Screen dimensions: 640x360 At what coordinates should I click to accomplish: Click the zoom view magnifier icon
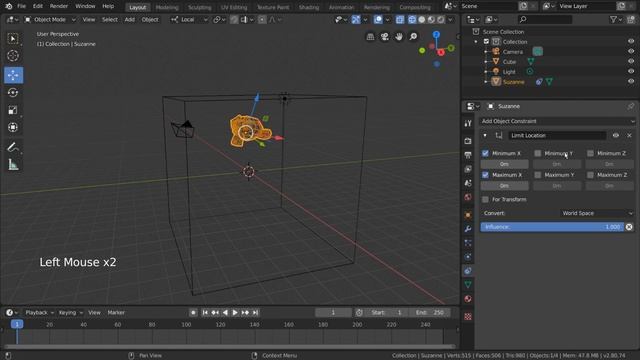(413, 37)
